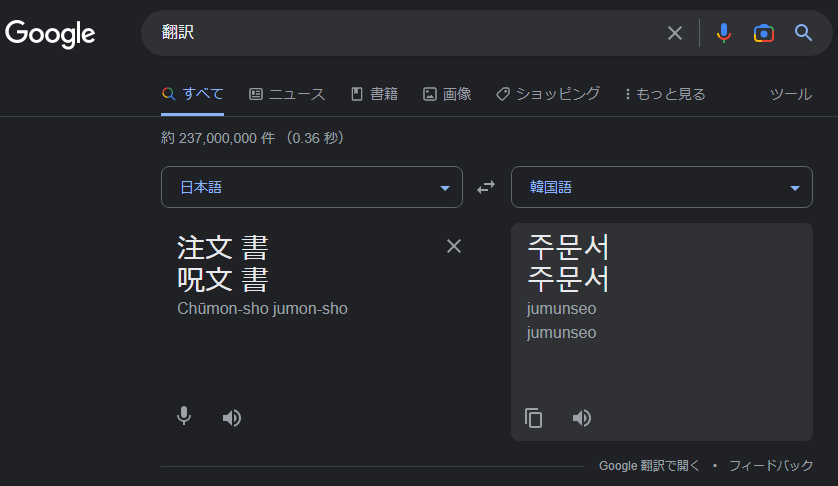Open the 書籍 tab
The width and height of the screenshot is (838, 486).
[374, 94]
